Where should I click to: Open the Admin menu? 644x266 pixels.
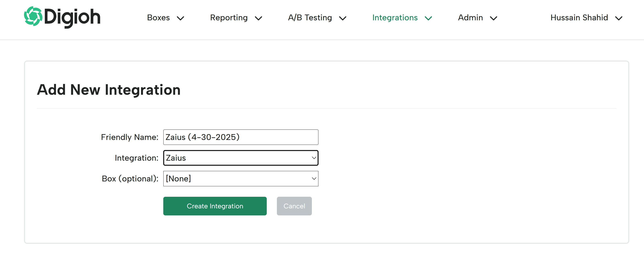(477, 18)
